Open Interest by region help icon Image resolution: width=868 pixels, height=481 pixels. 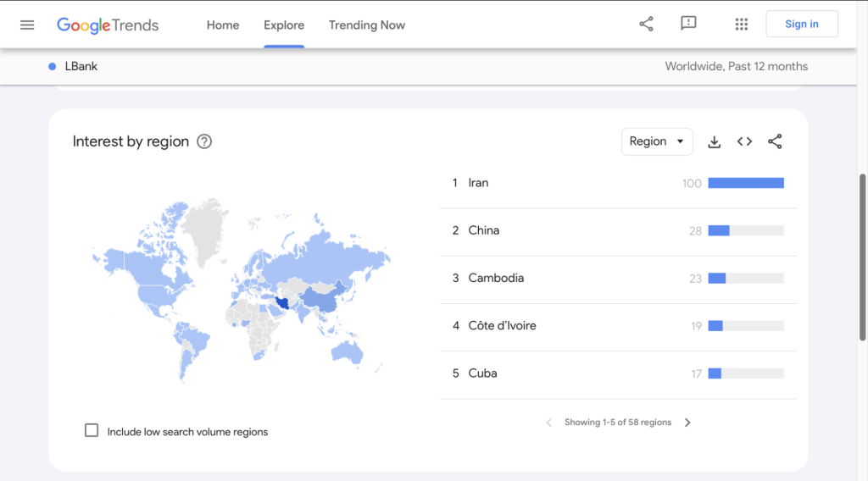[204, 141]
